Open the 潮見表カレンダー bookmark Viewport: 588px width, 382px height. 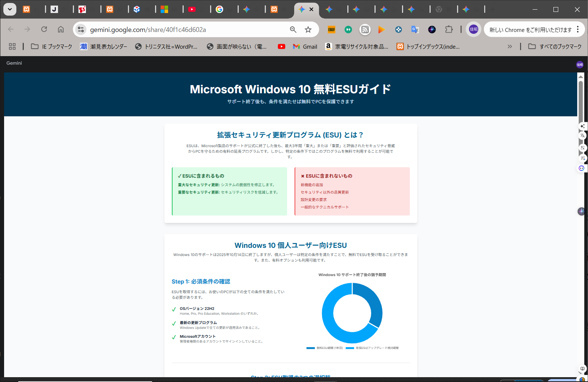click(x=103, y=46)
